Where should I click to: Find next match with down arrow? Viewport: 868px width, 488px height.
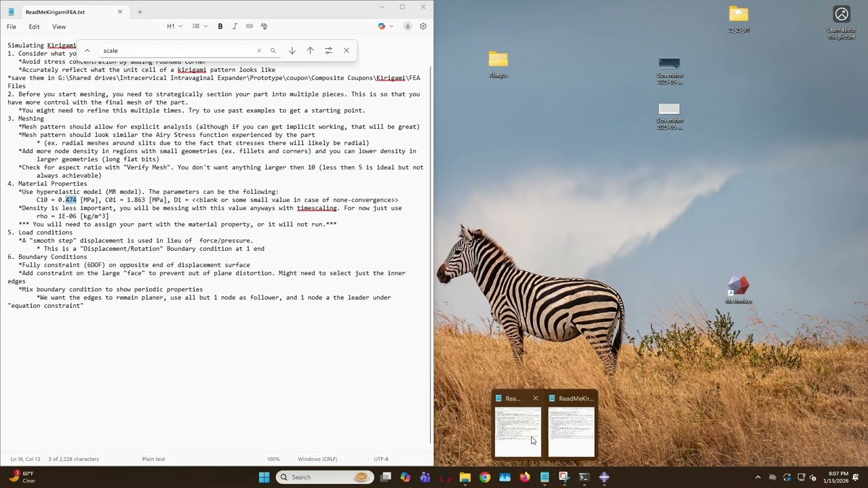tap(292, 51)
